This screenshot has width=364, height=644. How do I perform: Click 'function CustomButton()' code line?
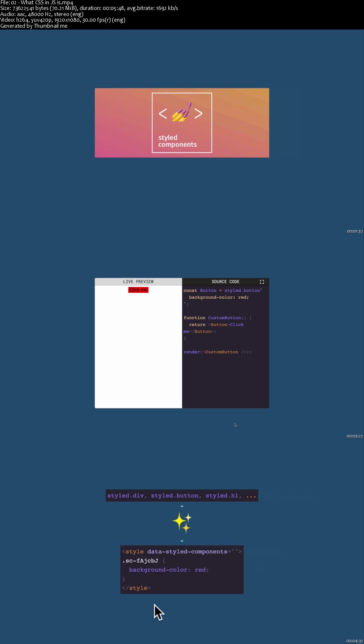[x=218, y=318]
